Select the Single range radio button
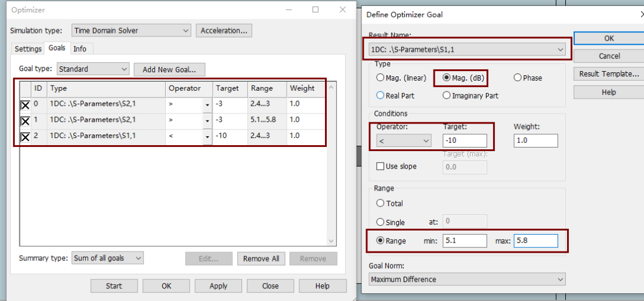The width and height of the screenshot is (644, 301). [390, 222]
